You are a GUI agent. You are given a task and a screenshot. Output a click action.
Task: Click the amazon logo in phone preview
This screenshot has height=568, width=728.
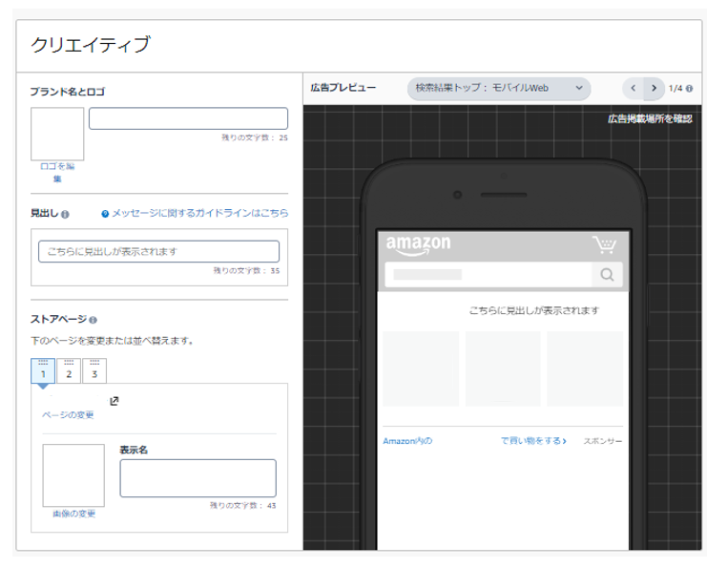418,244
